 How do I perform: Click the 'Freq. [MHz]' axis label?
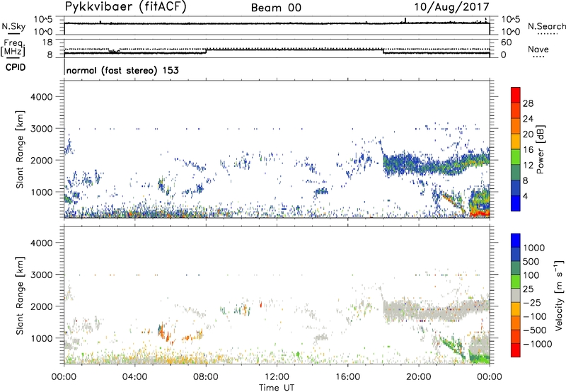[13, 48]
